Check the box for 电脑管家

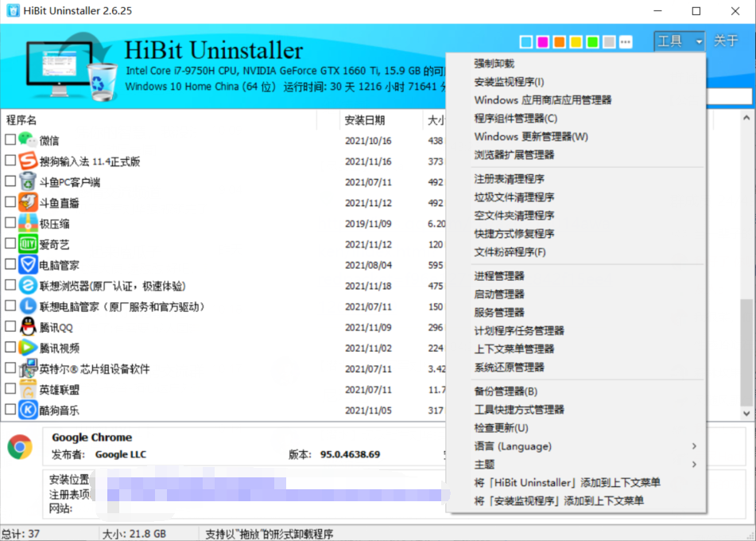point(10,264)
